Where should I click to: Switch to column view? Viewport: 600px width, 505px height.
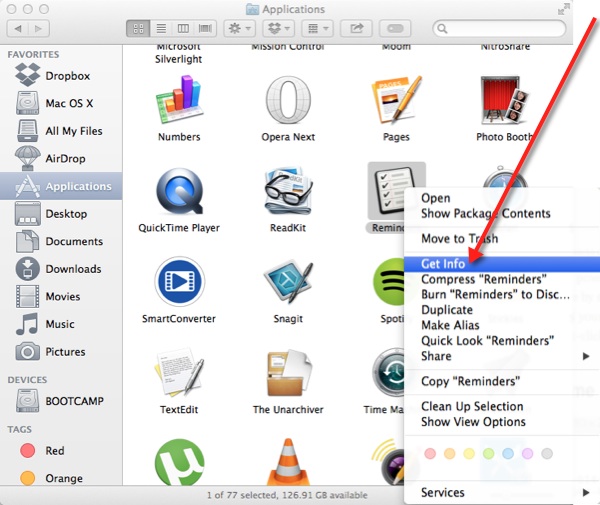(183, 28)
